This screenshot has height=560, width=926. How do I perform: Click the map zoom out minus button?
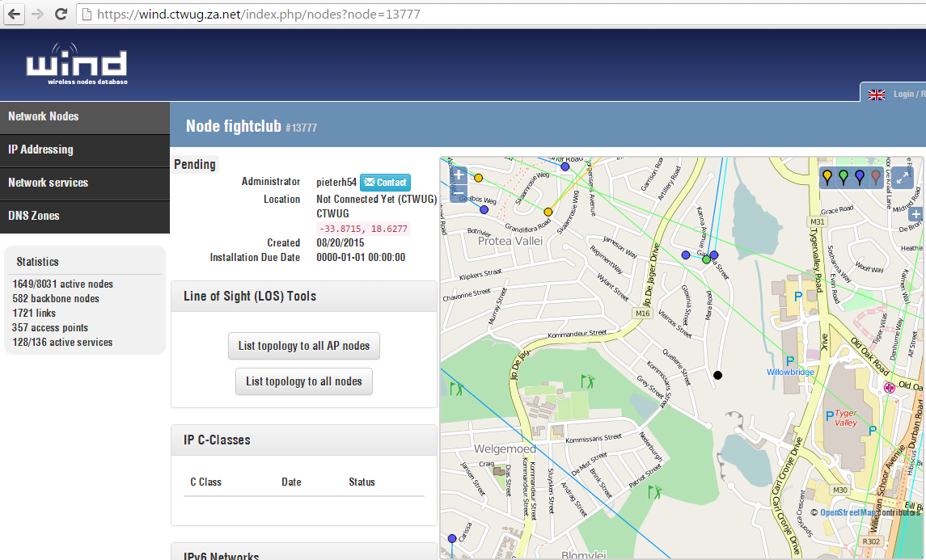pyautogui.click(x=459, y=192)
